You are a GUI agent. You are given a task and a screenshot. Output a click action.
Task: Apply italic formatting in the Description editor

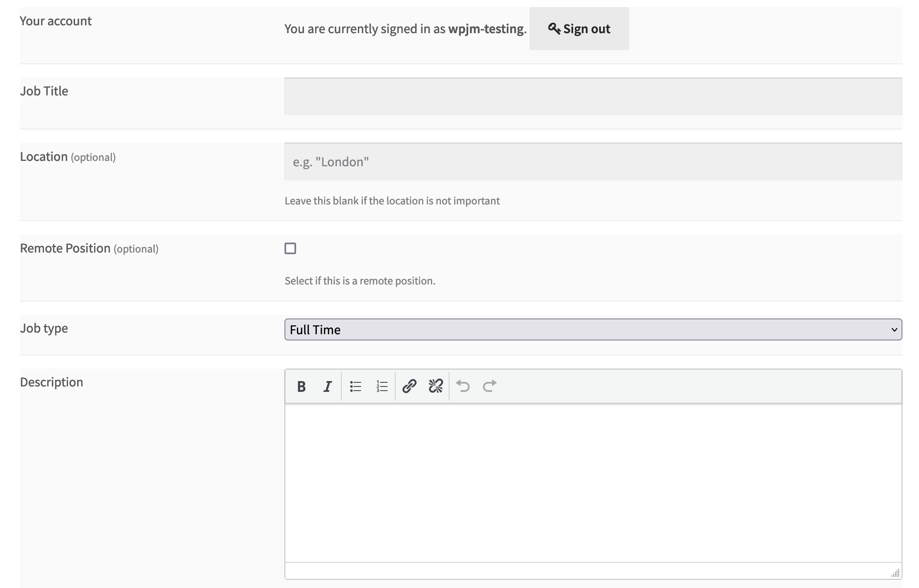[x=327, y=386]
